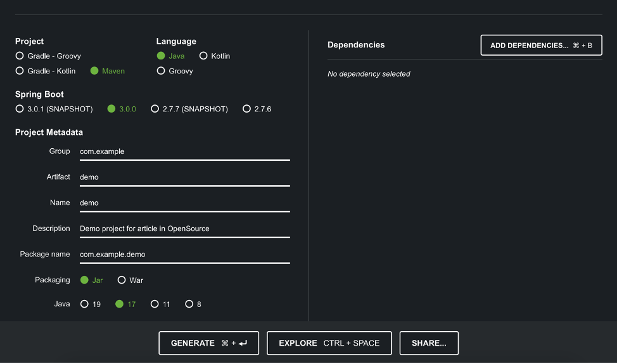Image resolution: width=617 pixels, height=364 pixels.
Task: Click into the Description text field
Action: coord(184,229)
